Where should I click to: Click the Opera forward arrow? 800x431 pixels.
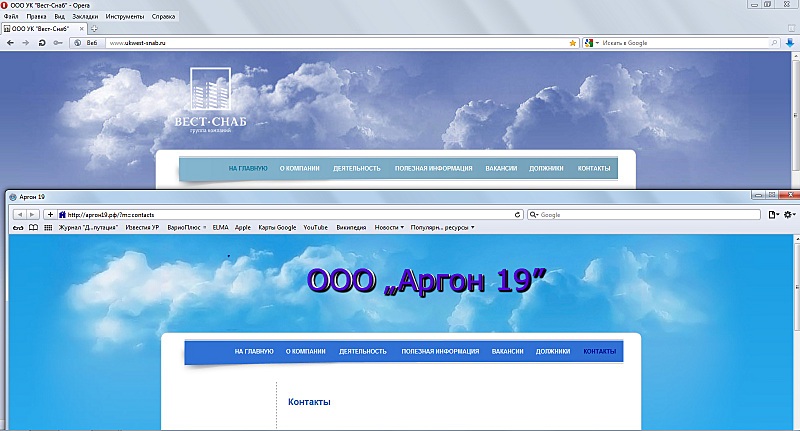click(26, 43)
